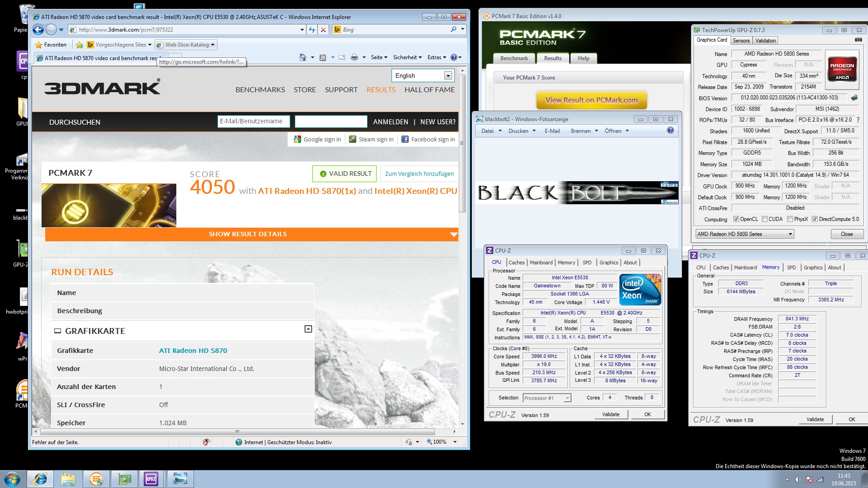868x488 pixels.
Task: Click Close button in GPU-Z
Action: 847,234
